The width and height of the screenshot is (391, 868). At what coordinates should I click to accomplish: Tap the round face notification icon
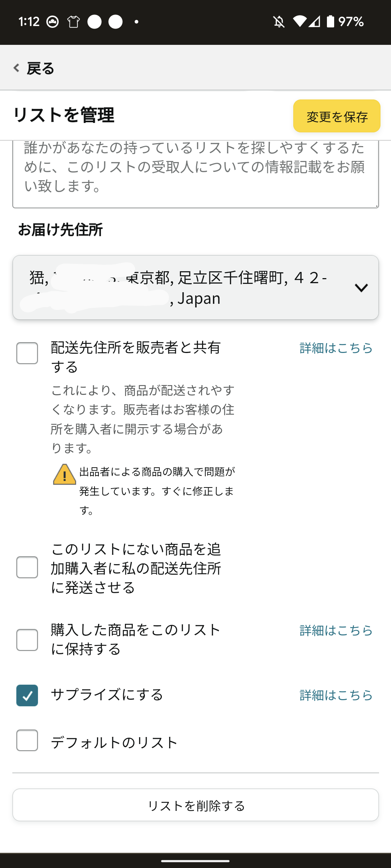(52, 22)
